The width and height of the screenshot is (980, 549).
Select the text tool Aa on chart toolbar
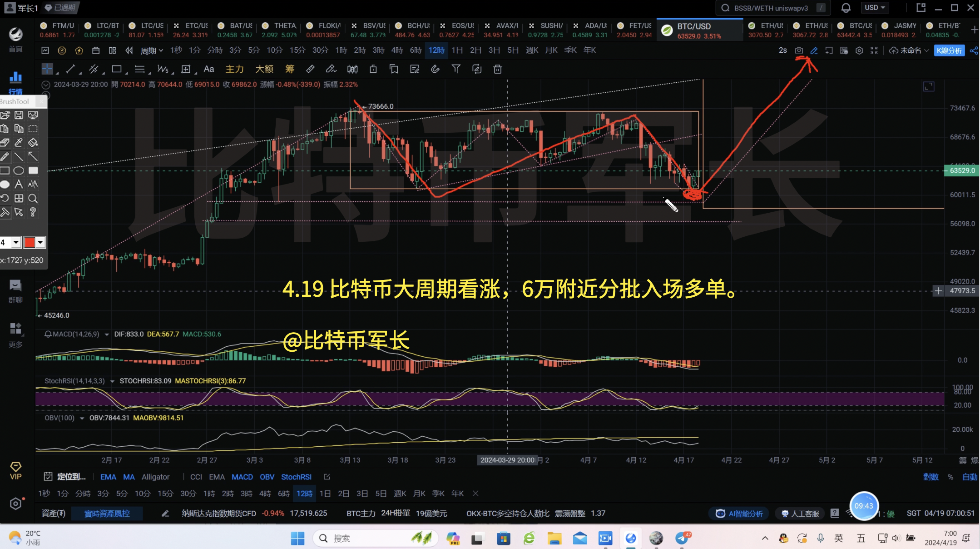pyautogui.click(x=209, y=69)
